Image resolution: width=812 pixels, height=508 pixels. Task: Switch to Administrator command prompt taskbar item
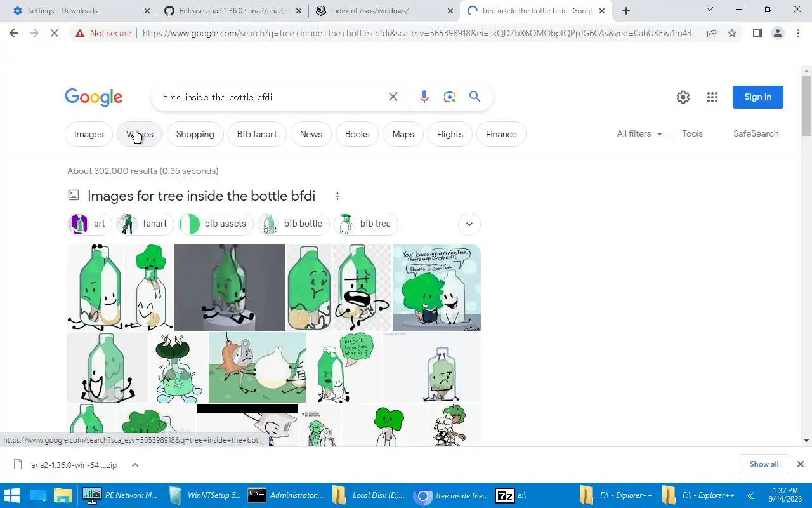click(x=286, y=495)
